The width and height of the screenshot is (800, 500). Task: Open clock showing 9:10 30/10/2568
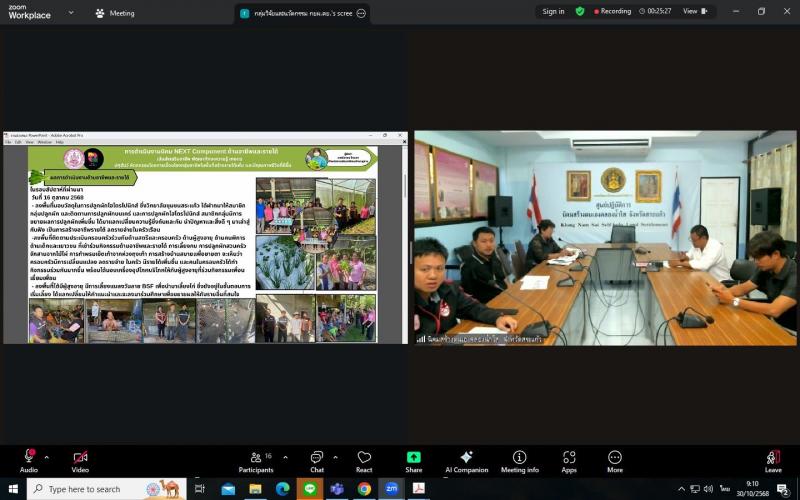click(752, 489)
